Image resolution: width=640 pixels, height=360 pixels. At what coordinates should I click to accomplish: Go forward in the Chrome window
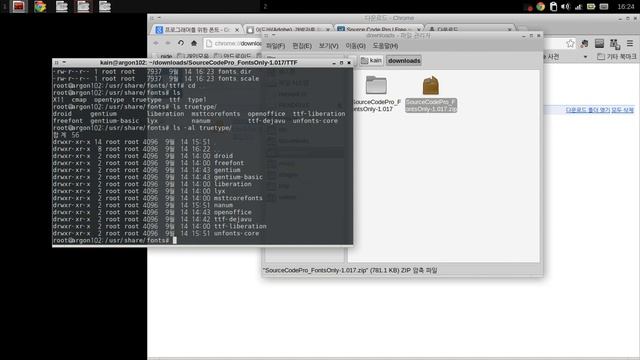pyautogui.click(x=168, y=43)
